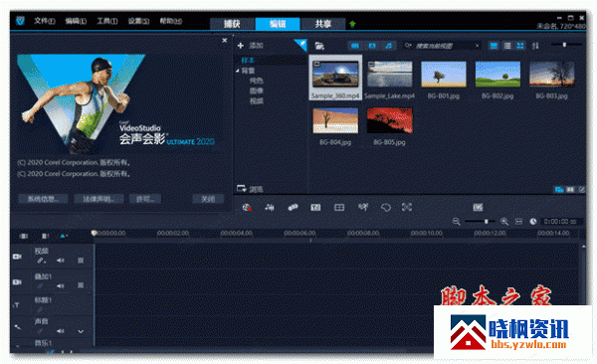Mute the 视频 (Video) track

61,261
